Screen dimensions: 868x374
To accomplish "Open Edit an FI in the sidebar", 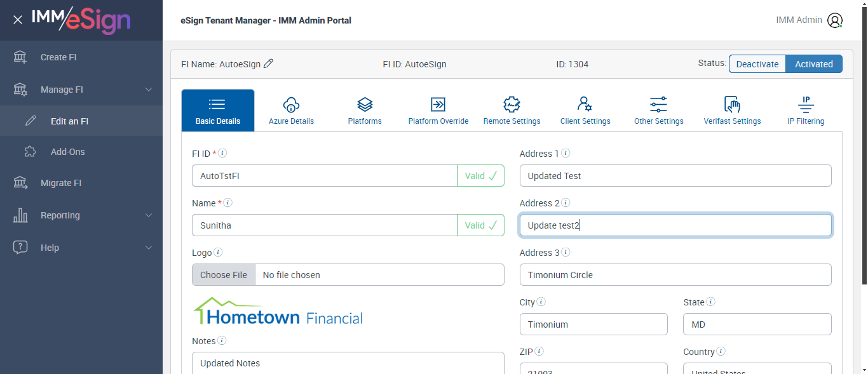I will [x=81, y=121].
